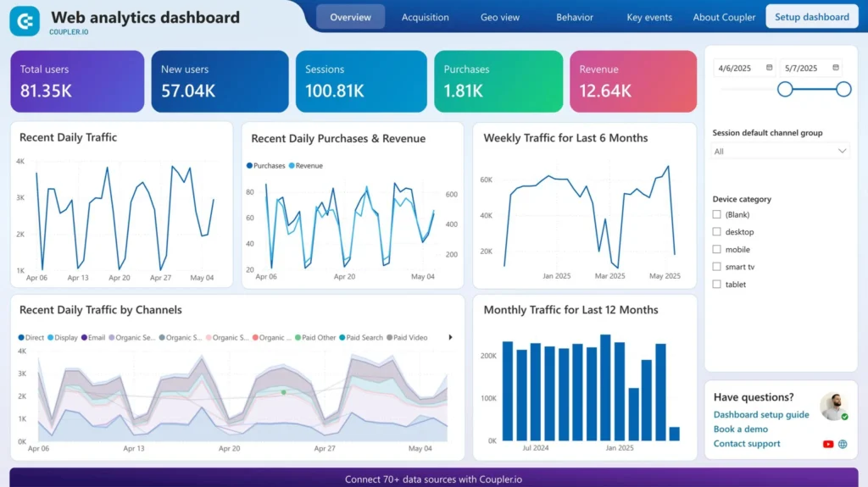Image resolution: width=868 pixels, height=487 pixels.
Task: Click the Coupler.io logo icon
Action: (25, 21)
